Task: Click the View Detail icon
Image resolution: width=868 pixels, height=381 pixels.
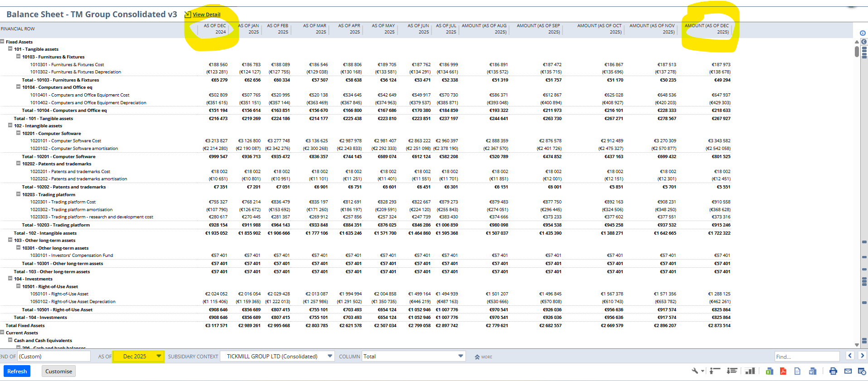Action: pyautogui.click(x=187, y=14)
